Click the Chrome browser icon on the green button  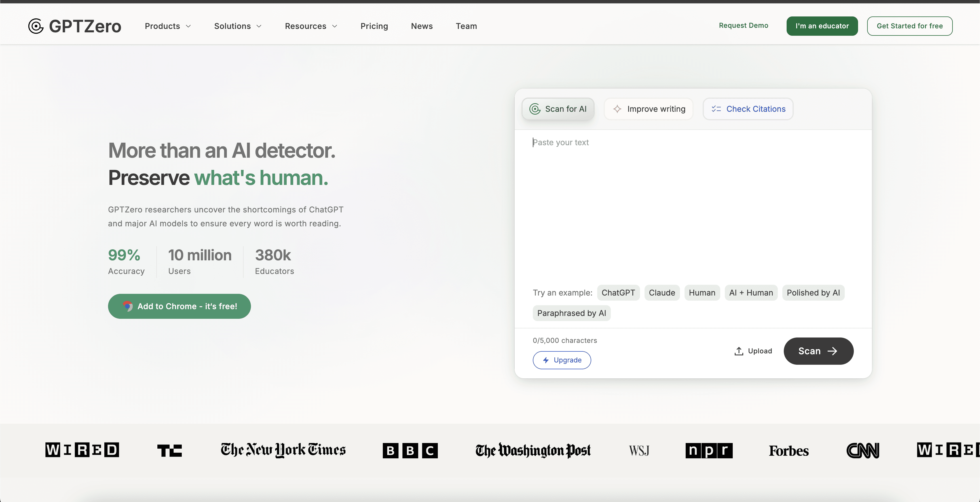point(128,306)
